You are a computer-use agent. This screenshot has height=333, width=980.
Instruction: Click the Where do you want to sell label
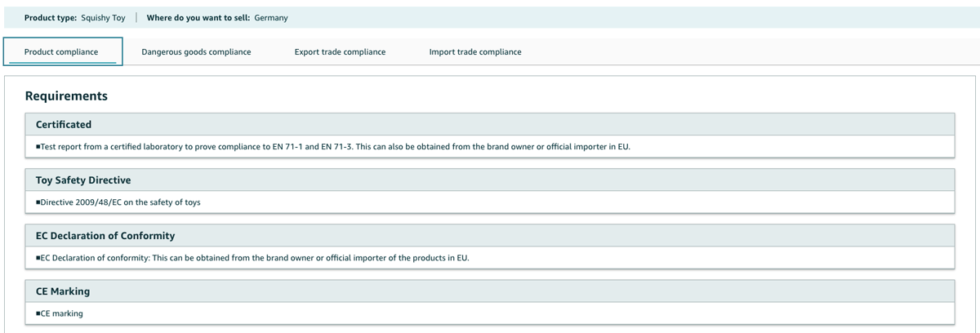click(198, 18)
